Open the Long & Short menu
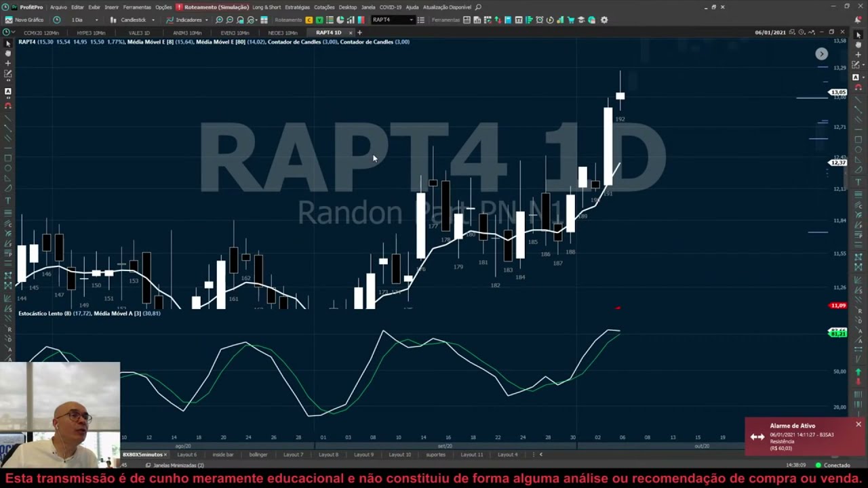 point(267,7)
